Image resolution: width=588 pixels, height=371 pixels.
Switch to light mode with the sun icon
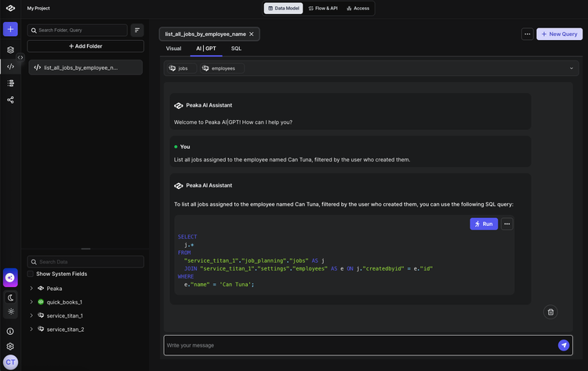[10, 311]
